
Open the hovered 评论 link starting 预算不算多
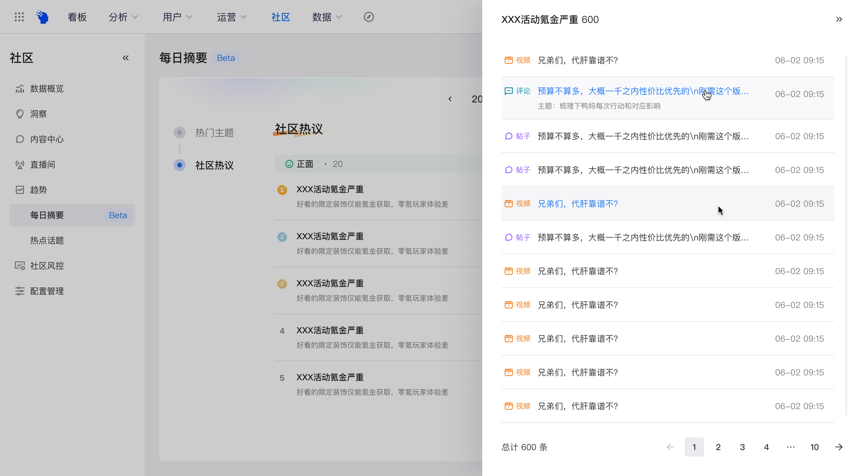pos(643,91)
